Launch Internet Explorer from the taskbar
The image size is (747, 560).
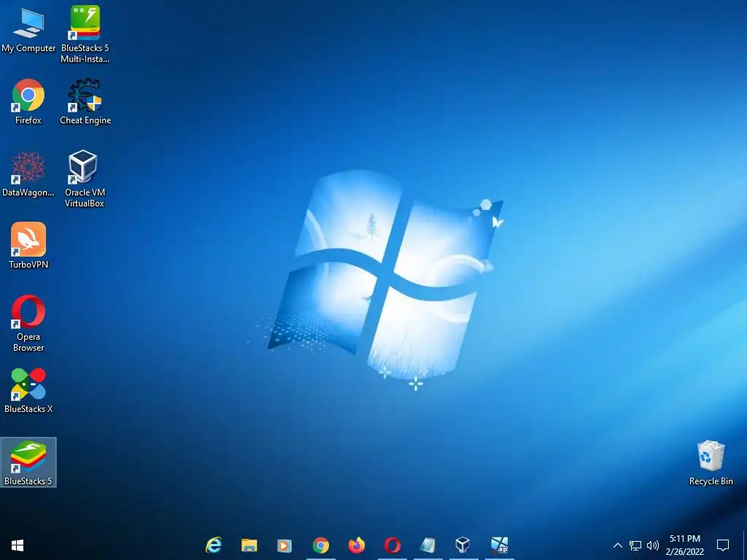pos(214,545)
